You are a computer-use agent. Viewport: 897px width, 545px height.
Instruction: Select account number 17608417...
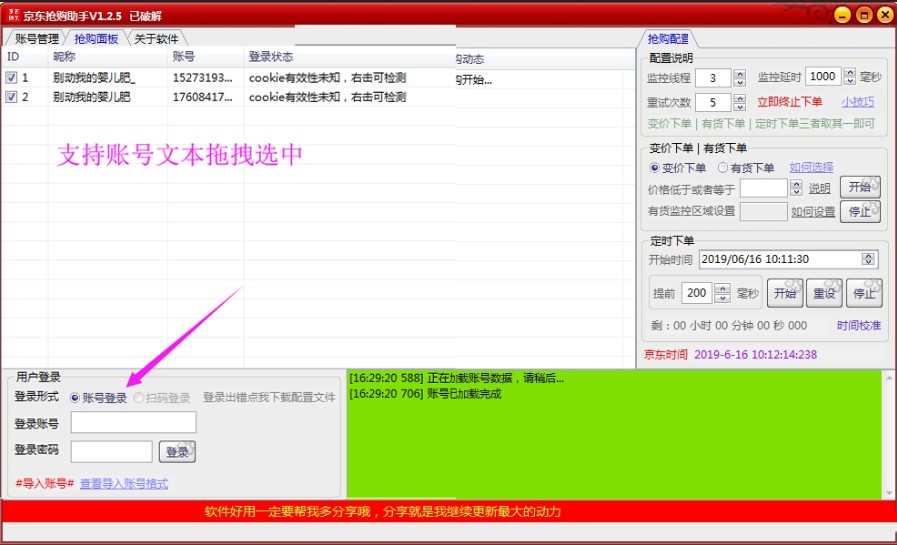click(x=203, y=97)
